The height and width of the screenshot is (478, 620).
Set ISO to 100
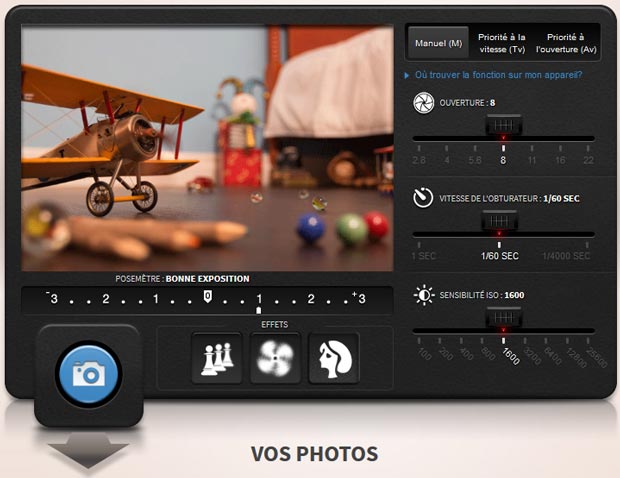(424, 353)
